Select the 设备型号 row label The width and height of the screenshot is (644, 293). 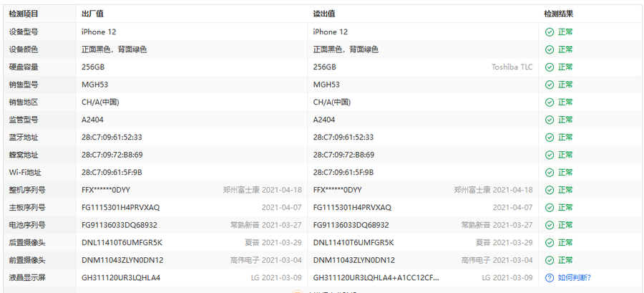[24, 32]
